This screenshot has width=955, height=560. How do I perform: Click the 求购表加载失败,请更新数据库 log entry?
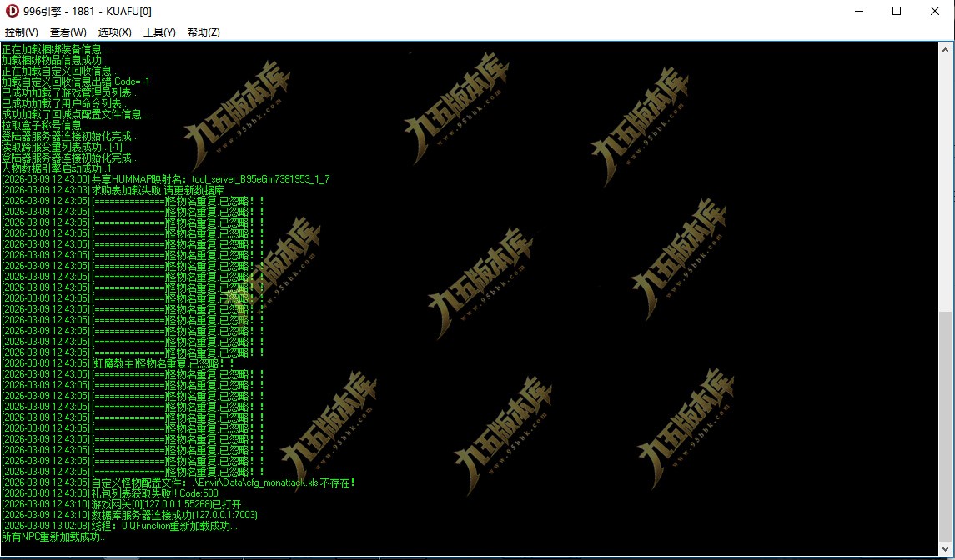coord(113,190)
